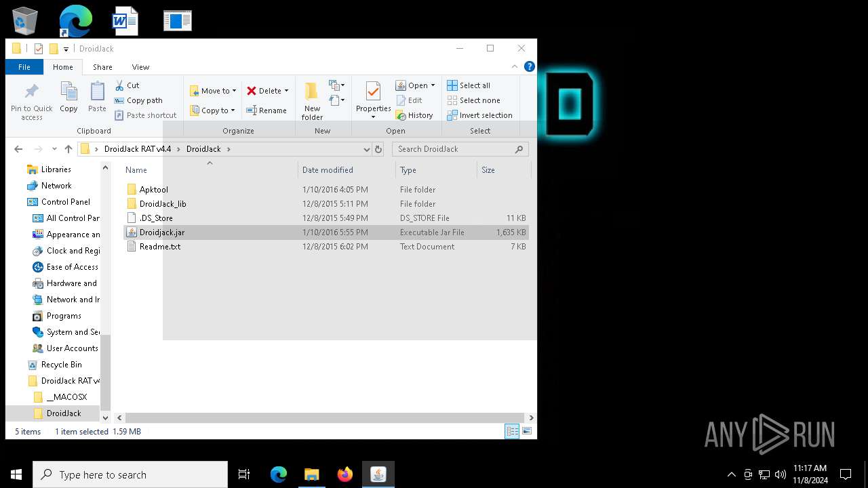Screen dimensions: 868x488
Task: Select Libraries in navigation pane
Action: click(56, 169)
